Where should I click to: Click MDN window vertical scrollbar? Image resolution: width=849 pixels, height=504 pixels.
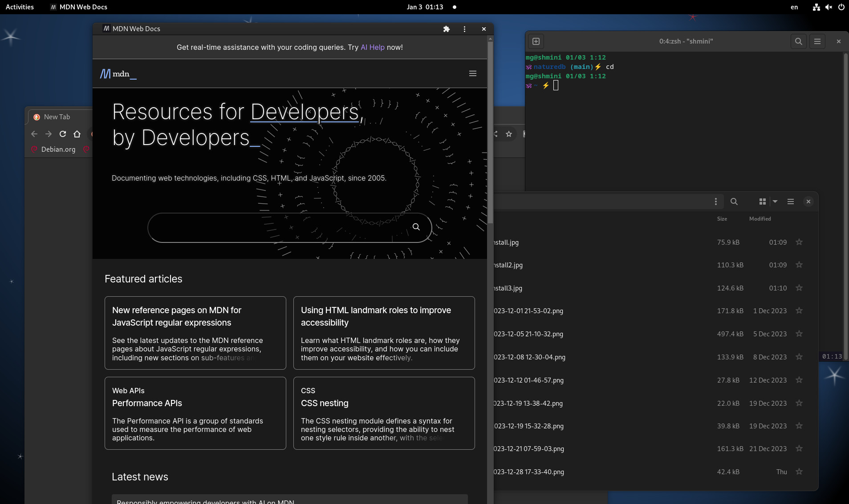(x=490, y=133)
